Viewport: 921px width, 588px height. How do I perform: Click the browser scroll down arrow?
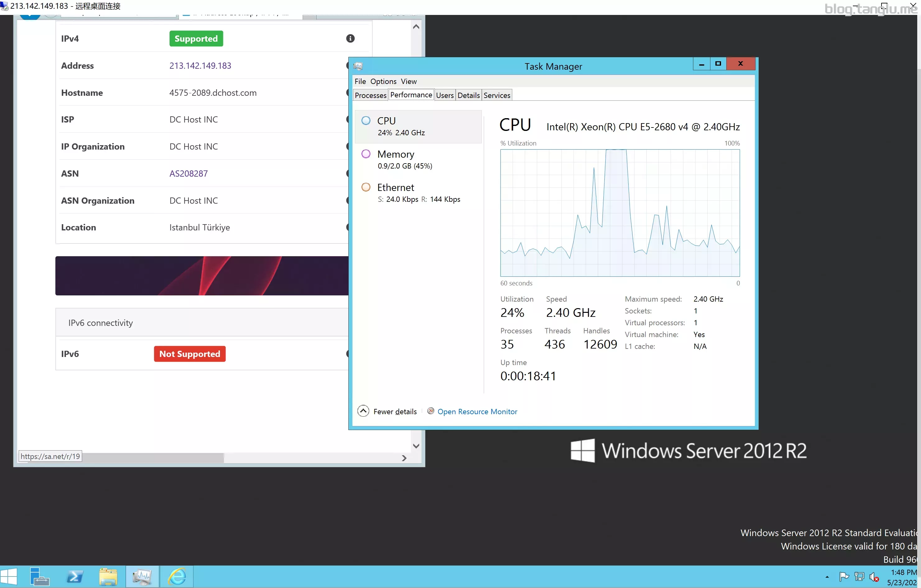click(x=416, y=446)
